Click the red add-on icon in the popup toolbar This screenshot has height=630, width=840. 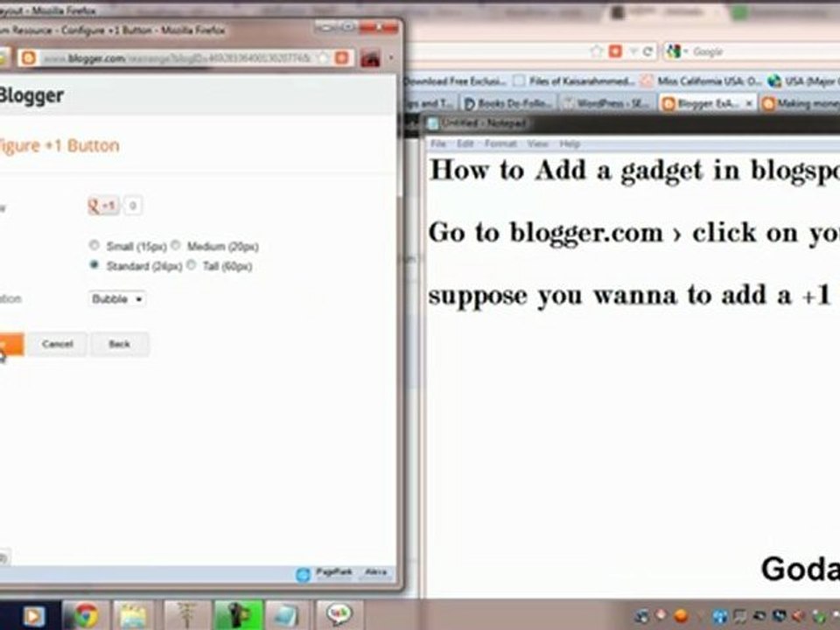tap(370, 58)
